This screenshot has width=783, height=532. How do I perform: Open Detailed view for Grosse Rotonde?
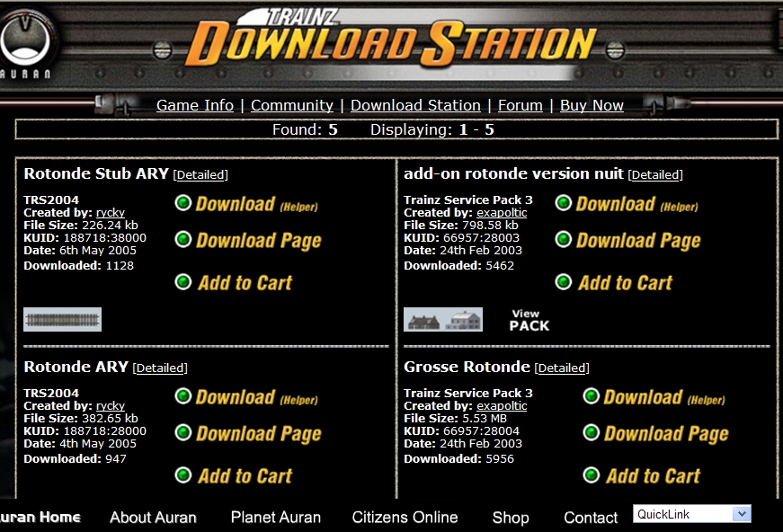(562, 368)
